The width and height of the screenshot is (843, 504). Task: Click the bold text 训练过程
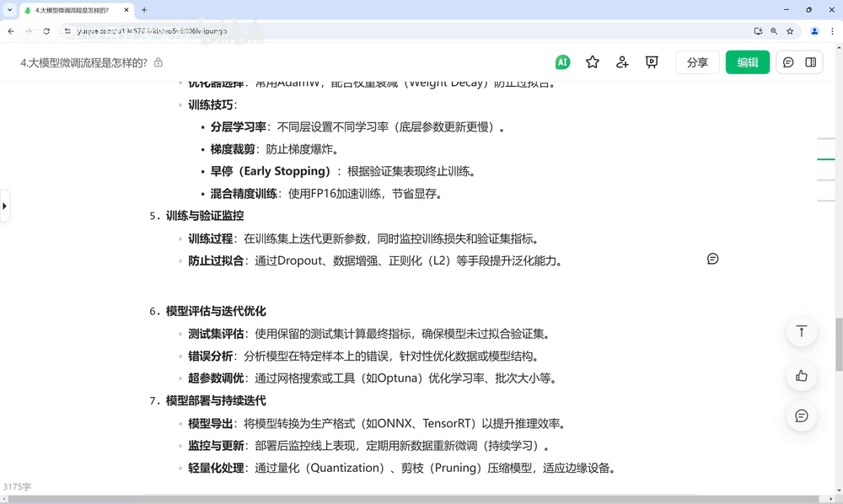tap(210, 239)
